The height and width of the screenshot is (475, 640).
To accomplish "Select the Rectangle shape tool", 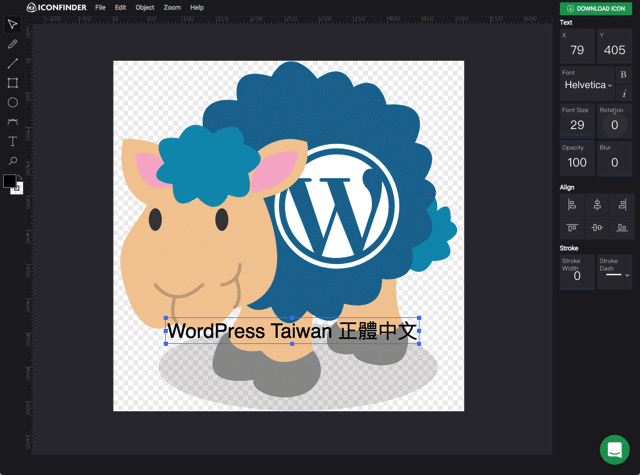I will pyautogui.click(x=12, y=83).
